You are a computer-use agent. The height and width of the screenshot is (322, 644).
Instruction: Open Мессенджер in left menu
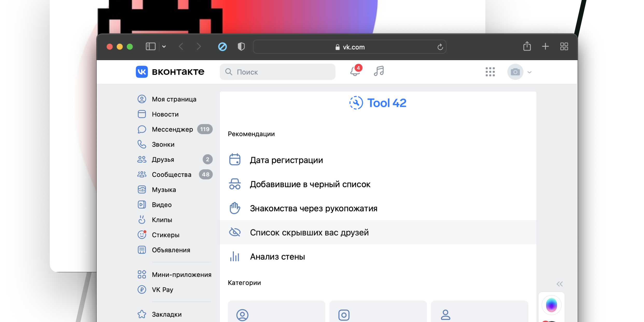172,129
